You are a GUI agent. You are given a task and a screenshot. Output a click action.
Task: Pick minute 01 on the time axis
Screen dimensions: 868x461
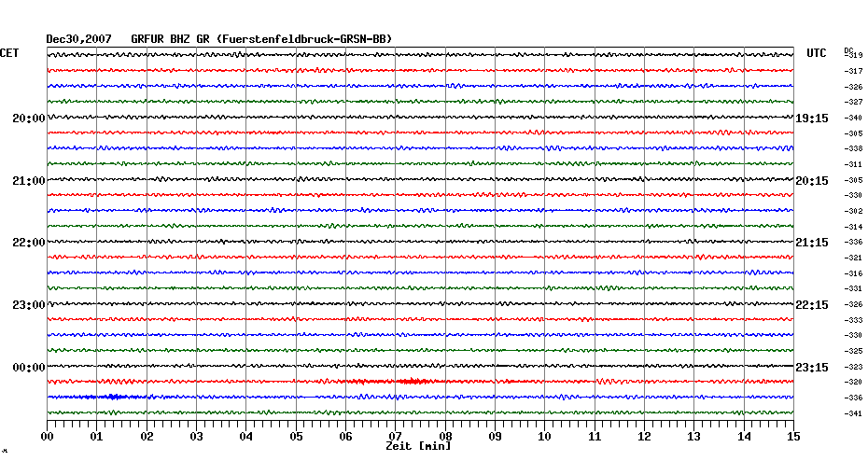pos(97,437)
